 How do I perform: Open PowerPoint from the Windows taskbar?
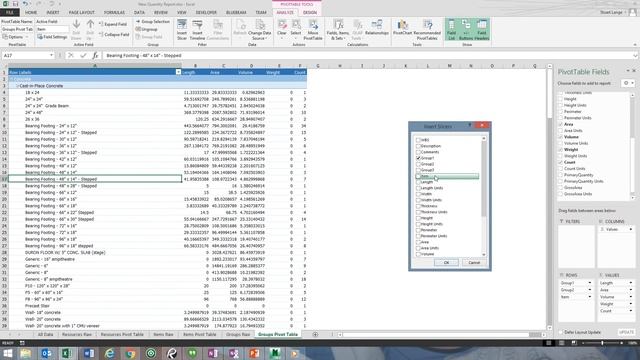pyautogui.click(x=254, y=353)
